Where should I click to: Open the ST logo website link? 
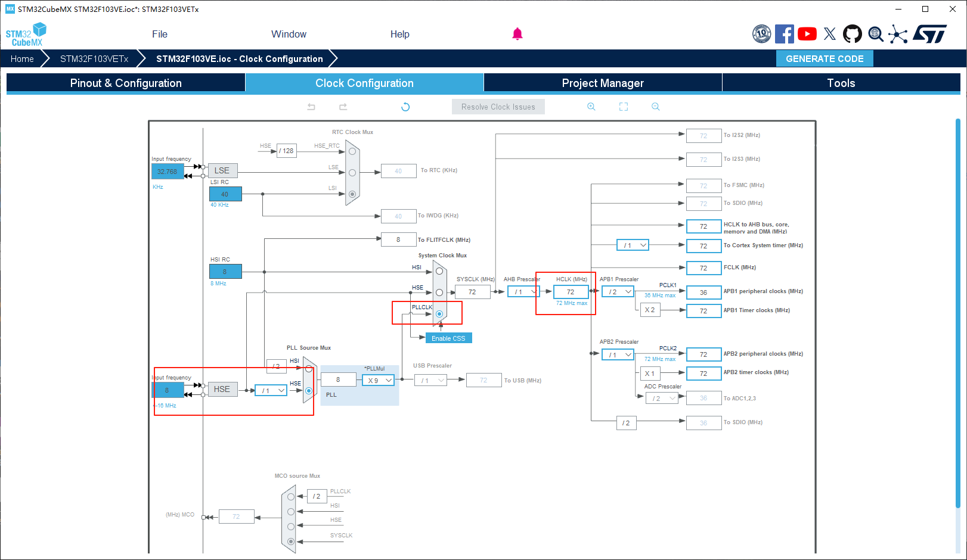point(929,34)
